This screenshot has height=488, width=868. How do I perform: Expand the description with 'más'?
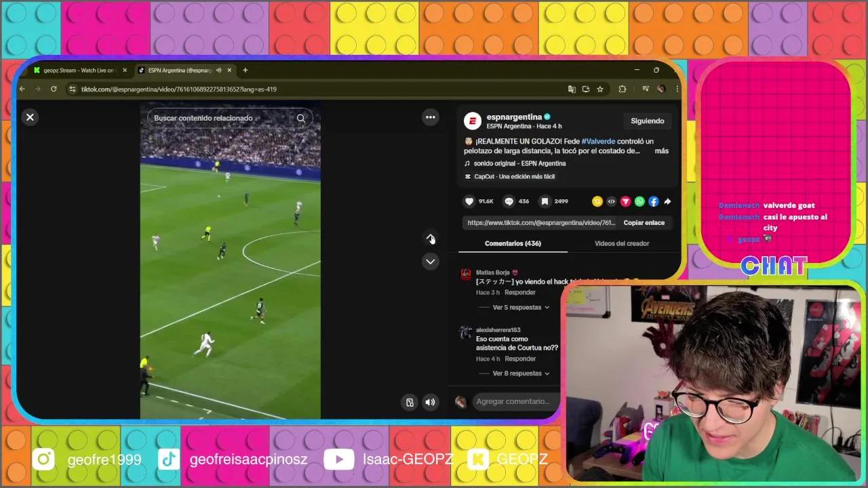pyautogui.click(x=662, y=151)
